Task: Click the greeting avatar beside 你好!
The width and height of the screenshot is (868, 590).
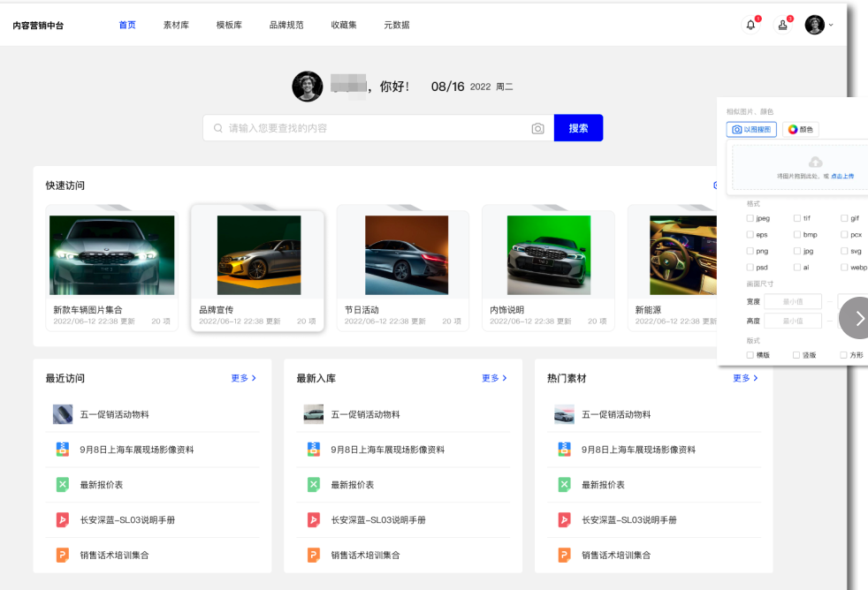Action: point(308,87)
